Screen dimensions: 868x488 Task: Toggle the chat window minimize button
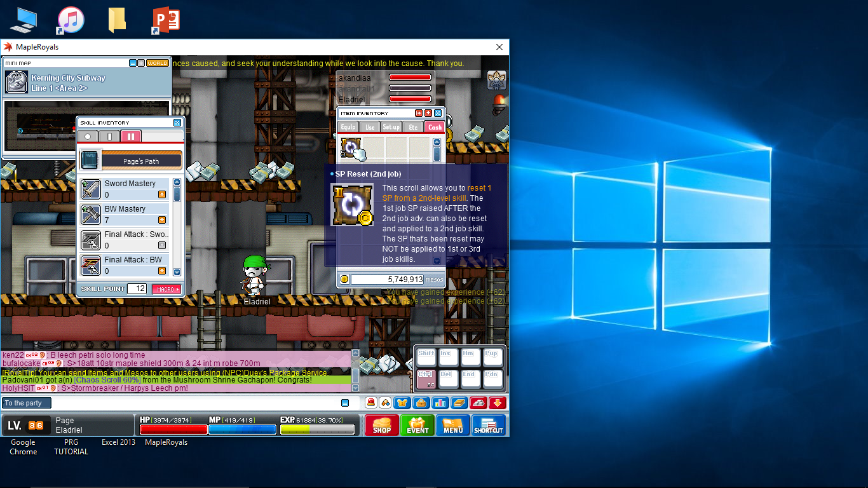point(345,403)
